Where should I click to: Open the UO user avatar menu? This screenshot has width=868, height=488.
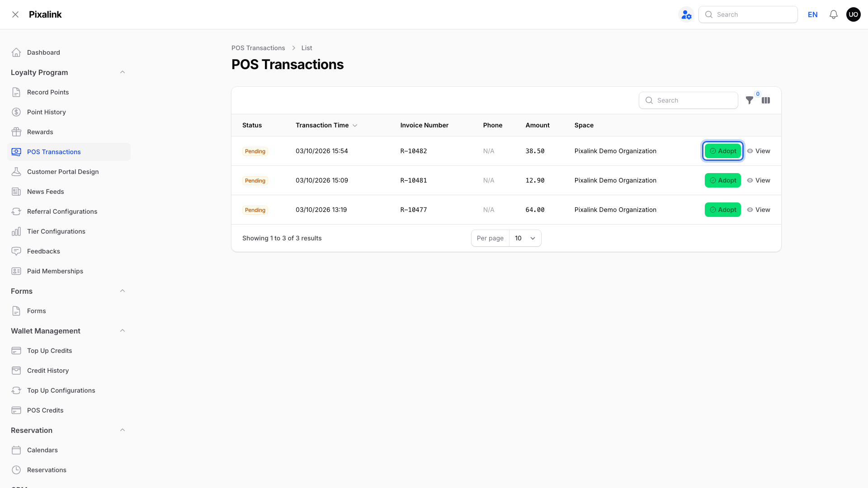click(854, 14)
